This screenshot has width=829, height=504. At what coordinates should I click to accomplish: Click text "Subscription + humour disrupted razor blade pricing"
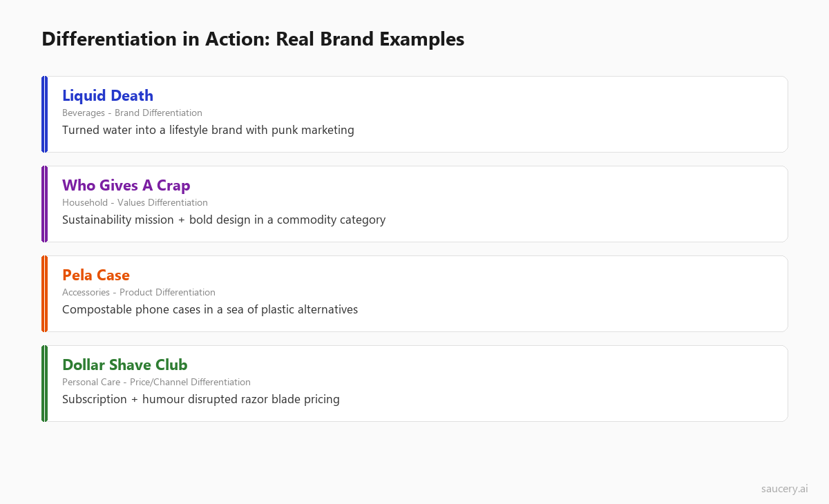pyautogui.click(x=201, y=399)
